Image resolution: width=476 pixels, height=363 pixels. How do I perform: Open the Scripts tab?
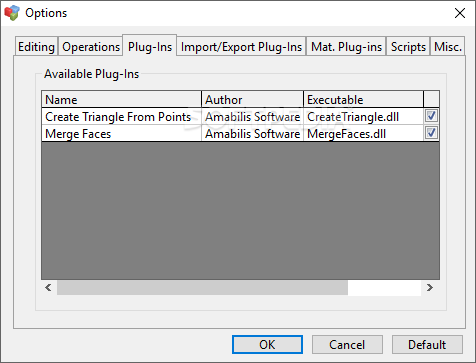408,46
